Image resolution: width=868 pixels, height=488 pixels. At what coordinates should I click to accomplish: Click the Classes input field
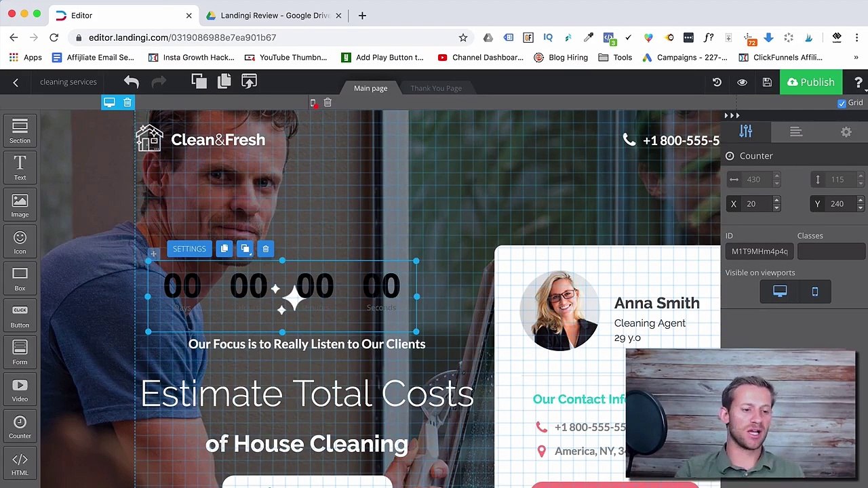pyautogui.click(x=832, y=251)
